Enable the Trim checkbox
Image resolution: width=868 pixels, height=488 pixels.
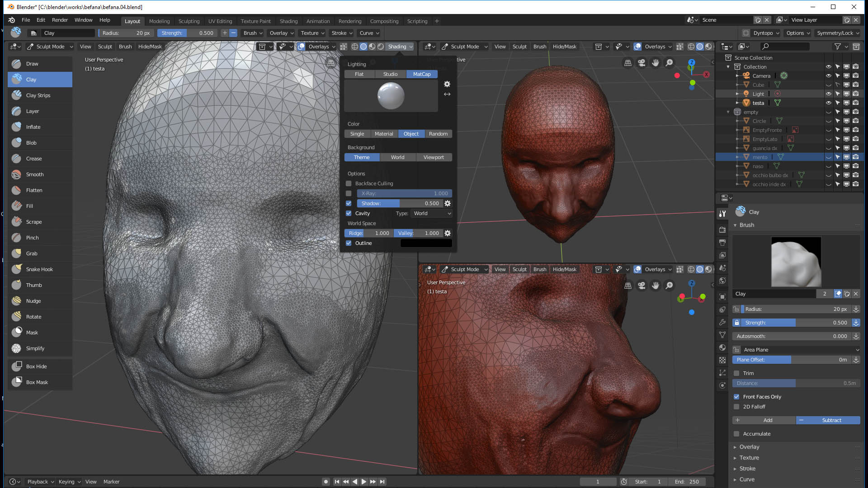pos(736,373)
